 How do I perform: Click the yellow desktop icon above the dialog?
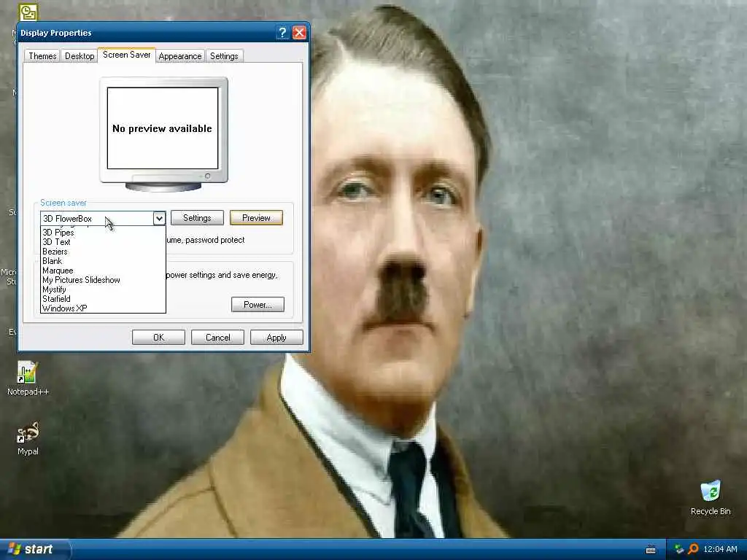pos(28,12)
